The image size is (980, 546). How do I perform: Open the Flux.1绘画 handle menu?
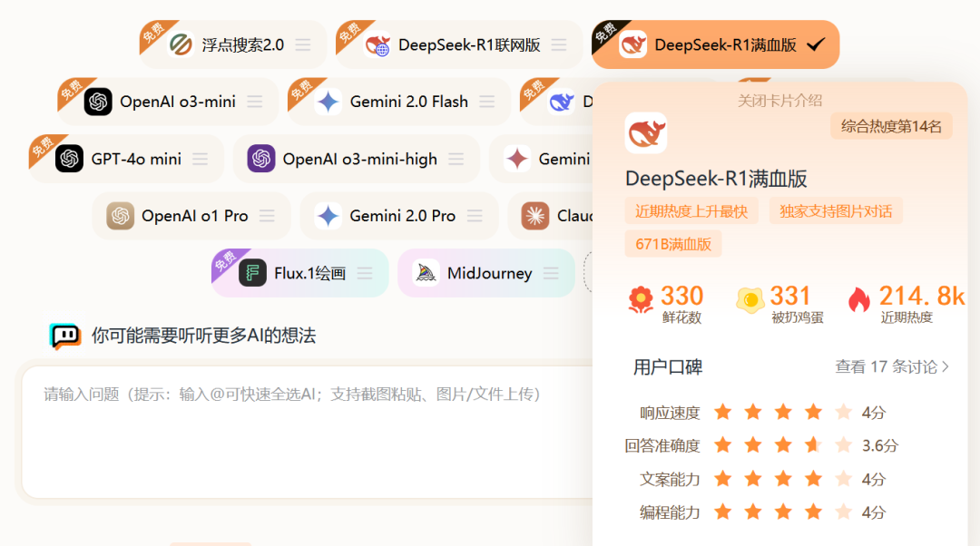coord(365,273)
